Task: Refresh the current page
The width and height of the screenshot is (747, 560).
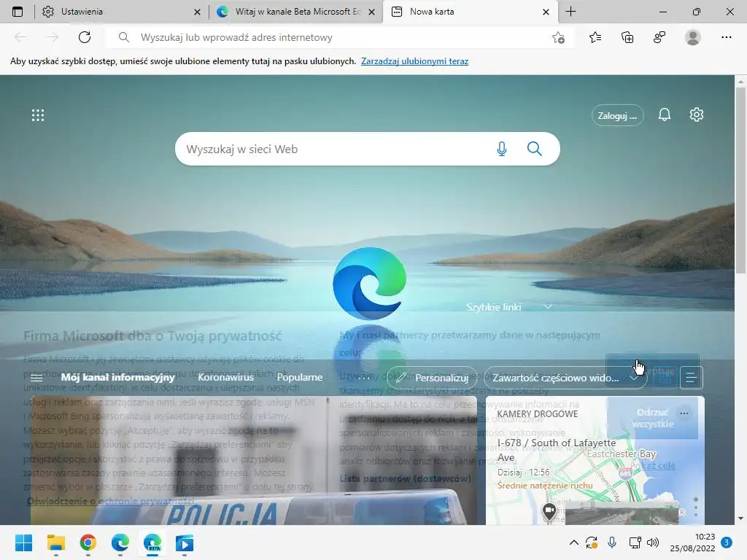Action: pyautogui.click(x=85, y=37)
